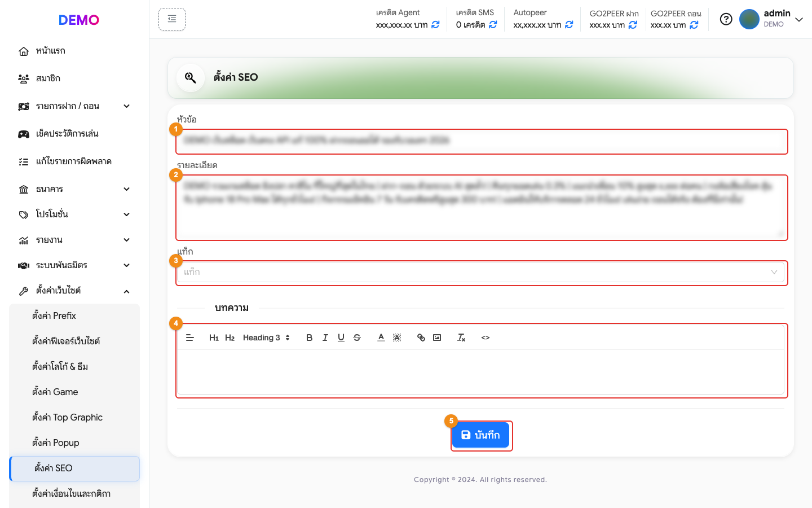Viewport: 812px width, 508px height.
Task: Toggle bold formatting in editor
Action: pyautogui.click(x=309, y=338)
